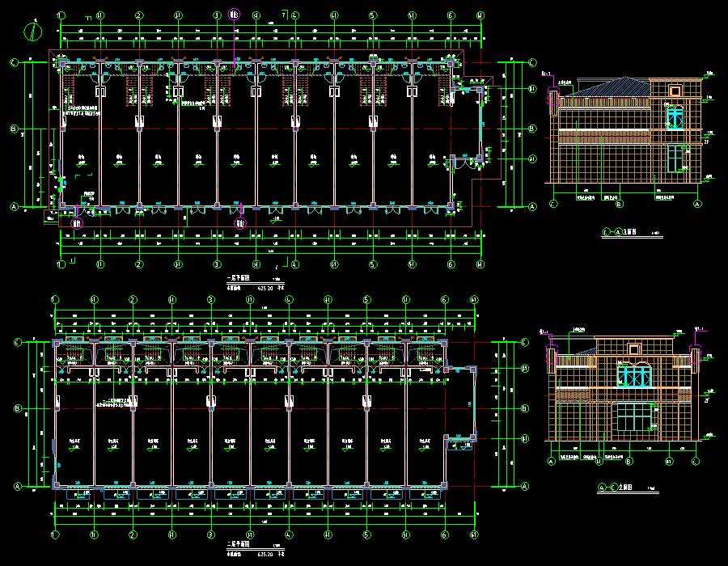The image size is (728, 566).
Task: Select the lower floor plan title 二层平面图
Action: coord(238,543)
